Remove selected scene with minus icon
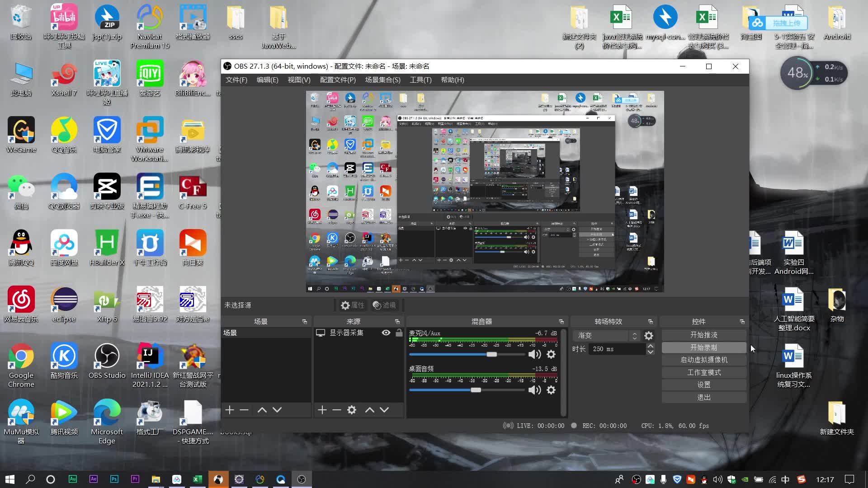The height and width of the screenshot is (488, 868). (244, 410)
